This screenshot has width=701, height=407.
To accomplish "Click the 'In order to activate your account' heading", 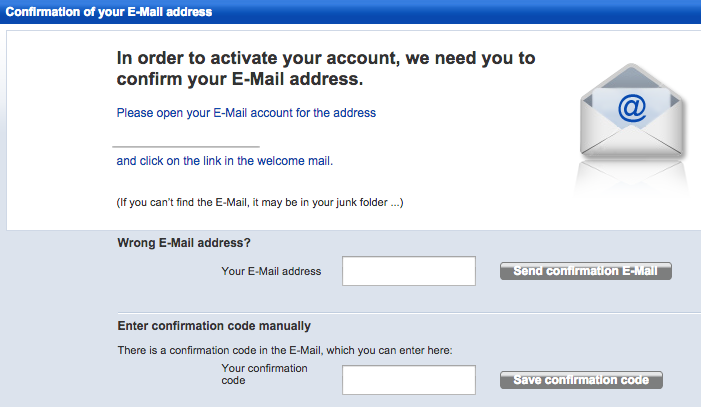I will (x=326, y=68).
